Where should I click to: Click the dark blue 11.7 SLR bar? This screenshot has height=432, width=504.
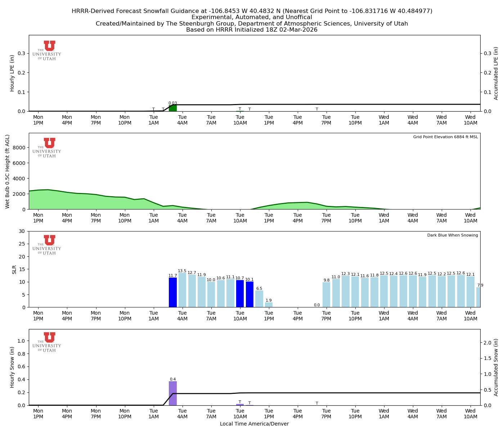click(x=172, y=292)
